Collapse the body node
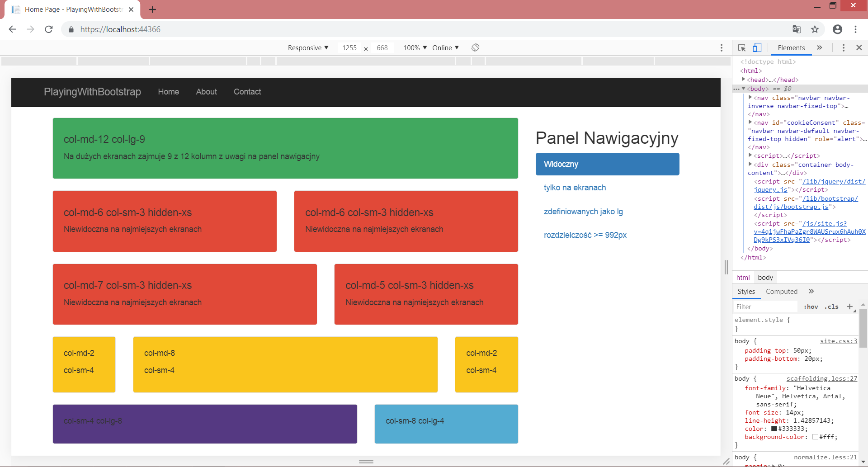The image size is (868, 467). (x=743, y=89)
